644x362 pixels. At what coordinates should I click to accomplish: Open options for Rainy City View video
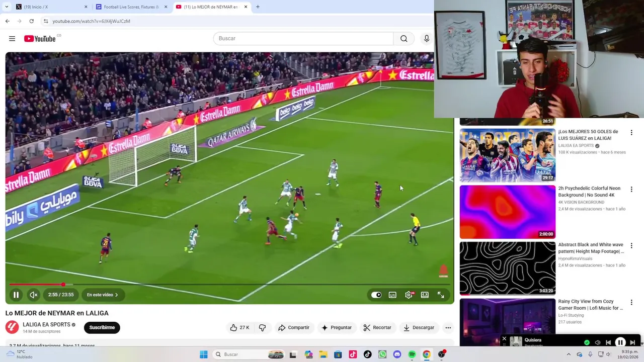click(x=631, y=303)
